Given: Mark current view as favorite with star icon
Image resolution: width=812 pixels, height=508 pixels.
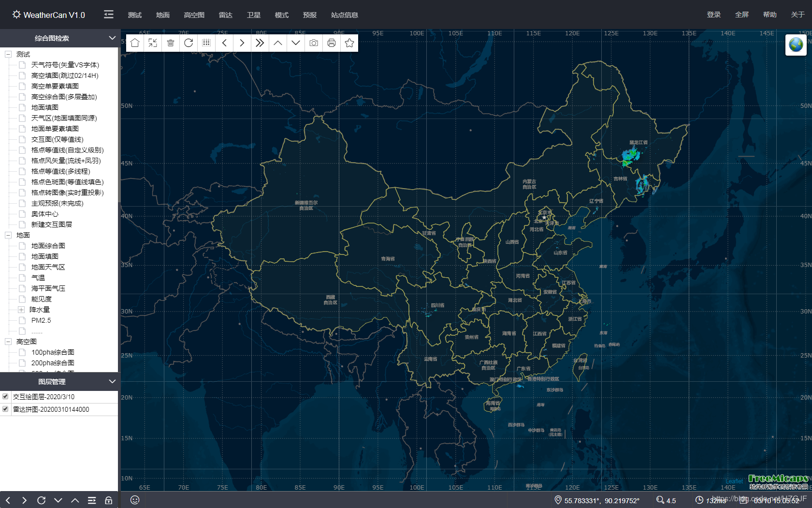Looking at the screenshot, I should [349, 43].
